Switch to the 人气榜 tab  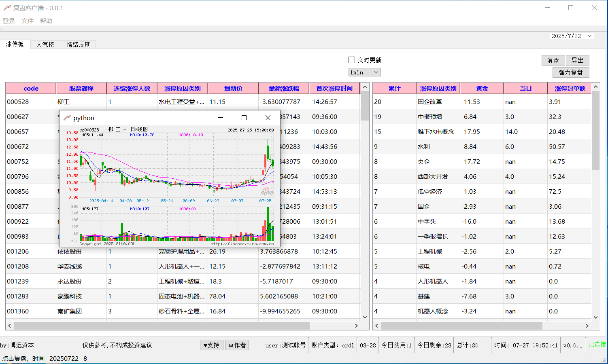(45, 44)
